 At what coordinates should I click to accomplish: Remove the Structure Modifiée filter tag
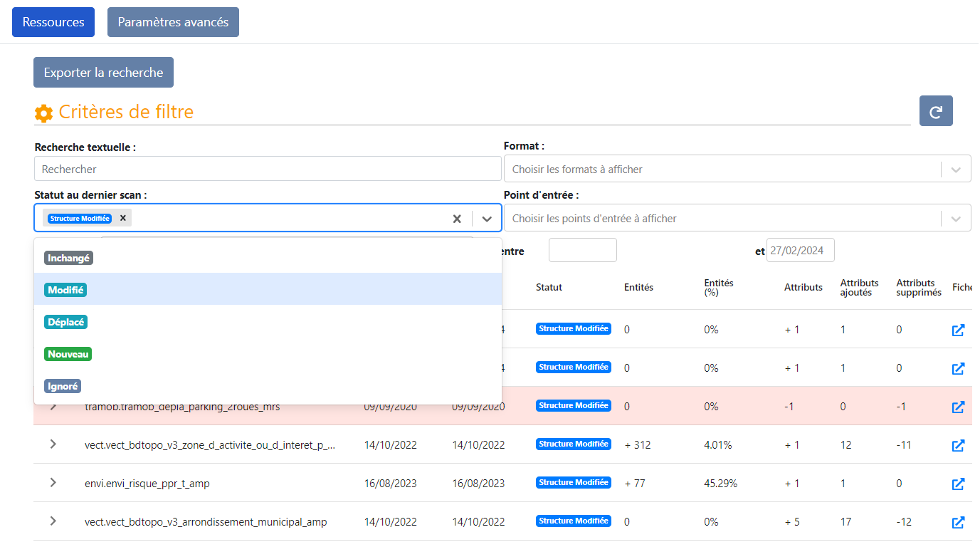pos(122,218)
